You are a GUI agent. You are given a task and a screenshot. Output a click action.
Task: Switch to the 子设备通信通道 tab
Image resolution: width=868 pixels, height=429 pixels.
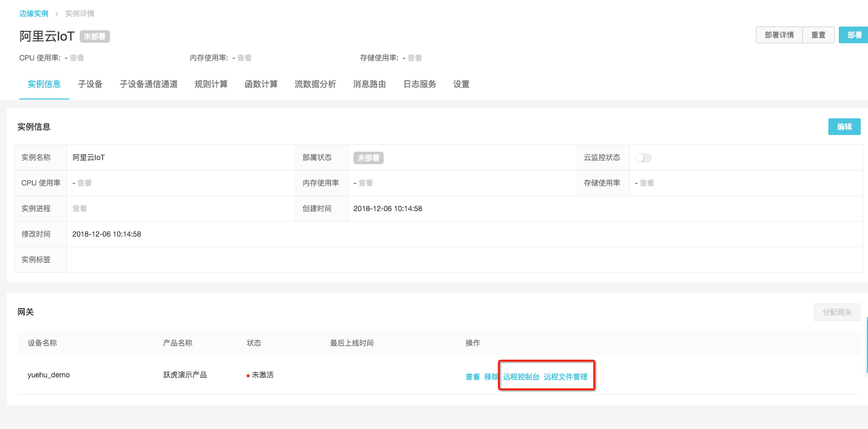(149, 84)
